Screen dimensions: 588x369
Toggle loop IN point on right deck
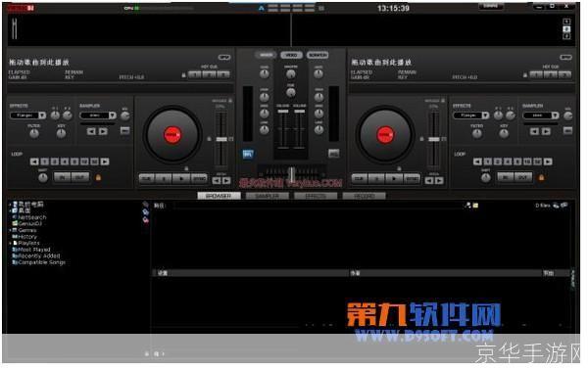pyautogui.click(x=506, y=177)
